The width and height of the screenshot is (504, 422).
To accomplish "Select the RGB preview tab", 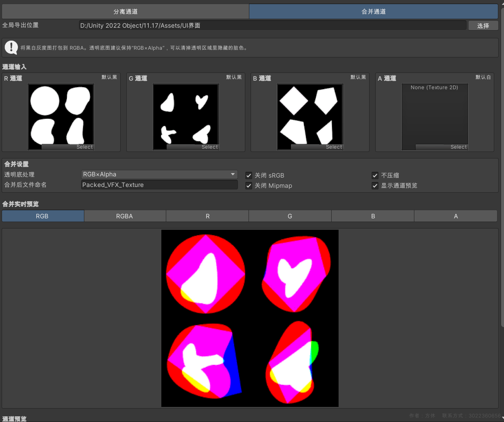I will pos(43,216).
